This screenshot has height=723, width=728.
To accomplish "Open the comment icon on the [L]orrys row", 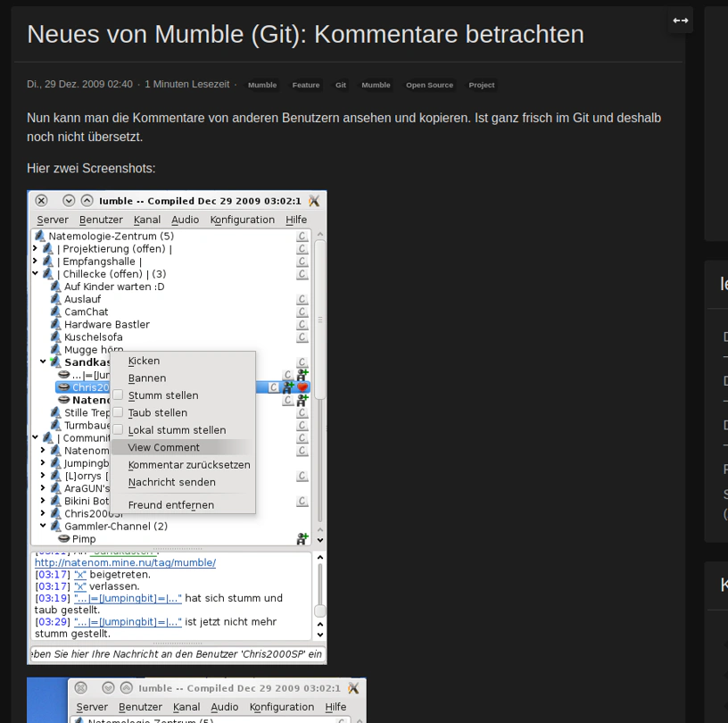I will 302,476.
